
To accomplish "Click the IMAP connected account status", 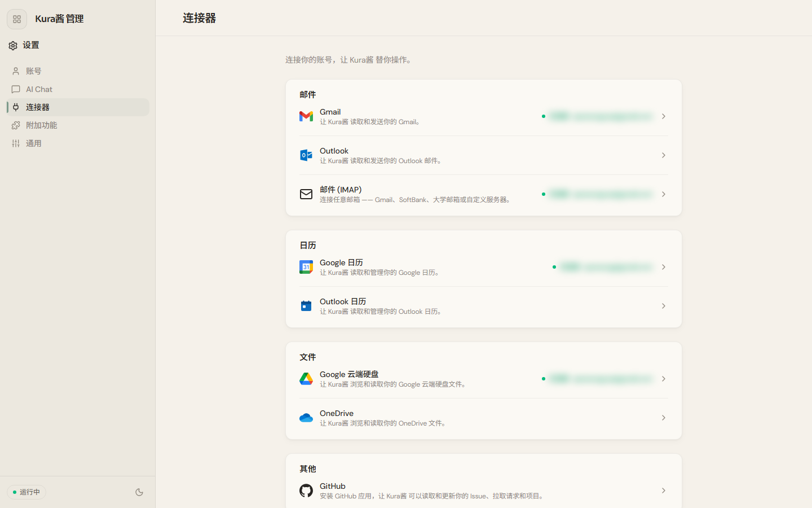I will point(597,194).
